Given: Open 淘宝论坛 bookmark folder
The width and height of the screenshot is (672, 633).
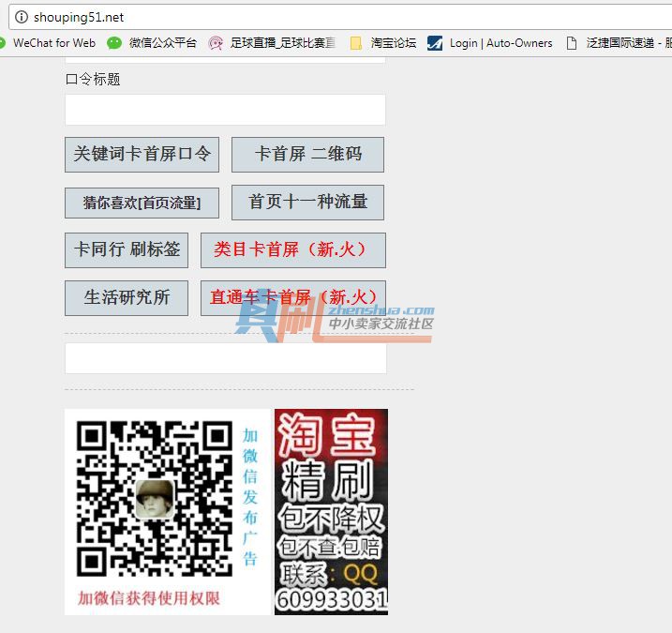Looking at the screenshot, I should 394,43.
